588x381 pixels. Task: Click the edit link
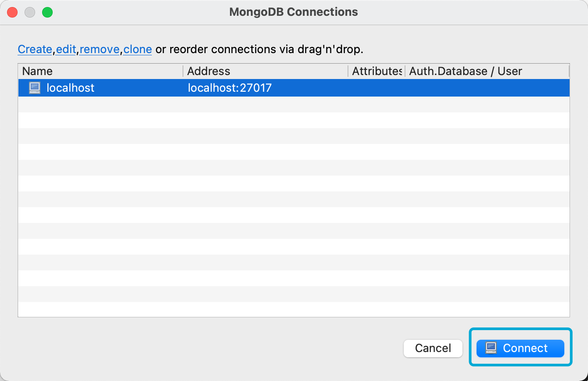(x=66, y=49)
